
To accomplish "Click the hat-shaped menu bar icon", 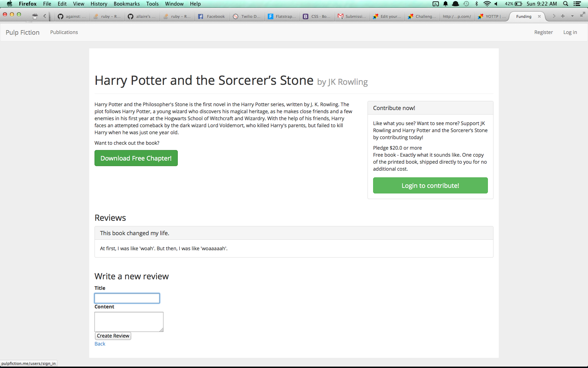I will click(x=455, y=4).
